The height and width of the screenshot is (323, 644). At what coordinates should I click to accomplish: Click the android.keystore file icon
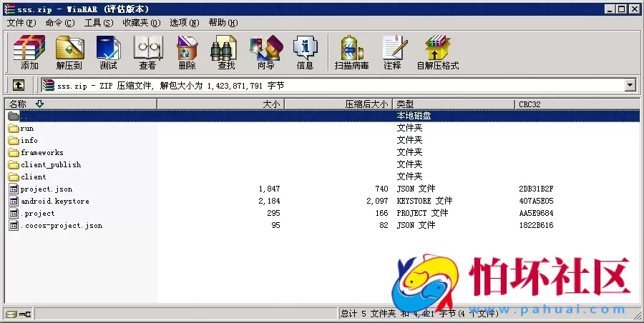(x=14, y=201)
